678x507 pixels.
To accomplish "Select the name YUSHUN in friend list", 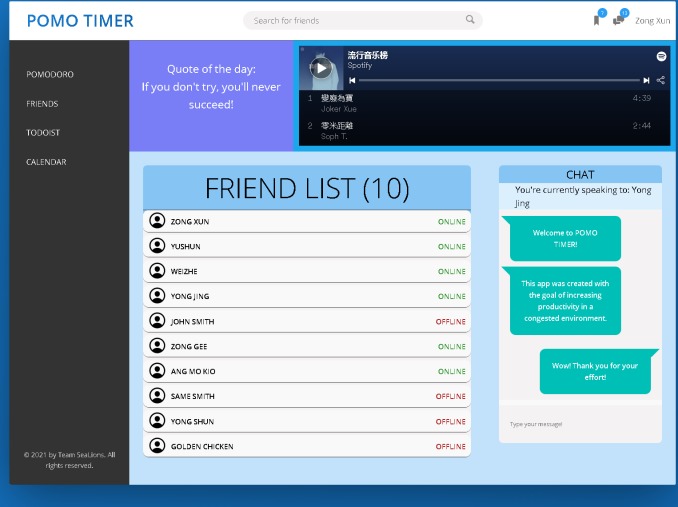I will [x=185, y=247].
